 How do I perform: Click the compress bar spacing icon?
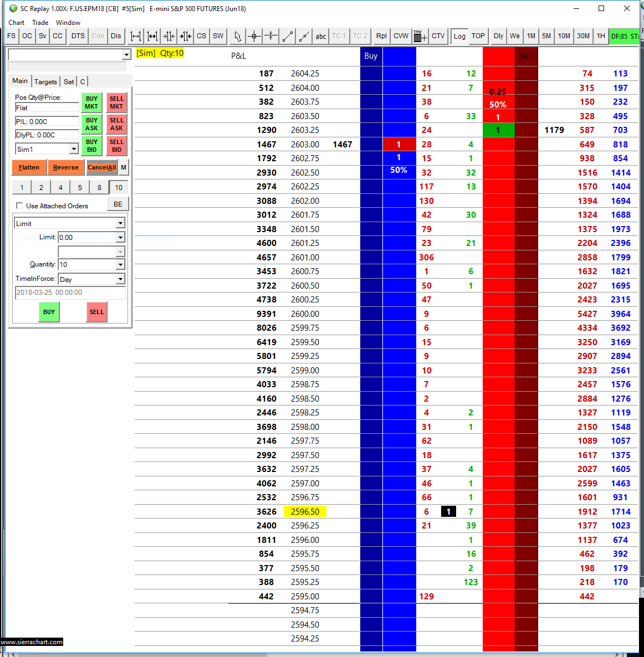pos(169,37)
